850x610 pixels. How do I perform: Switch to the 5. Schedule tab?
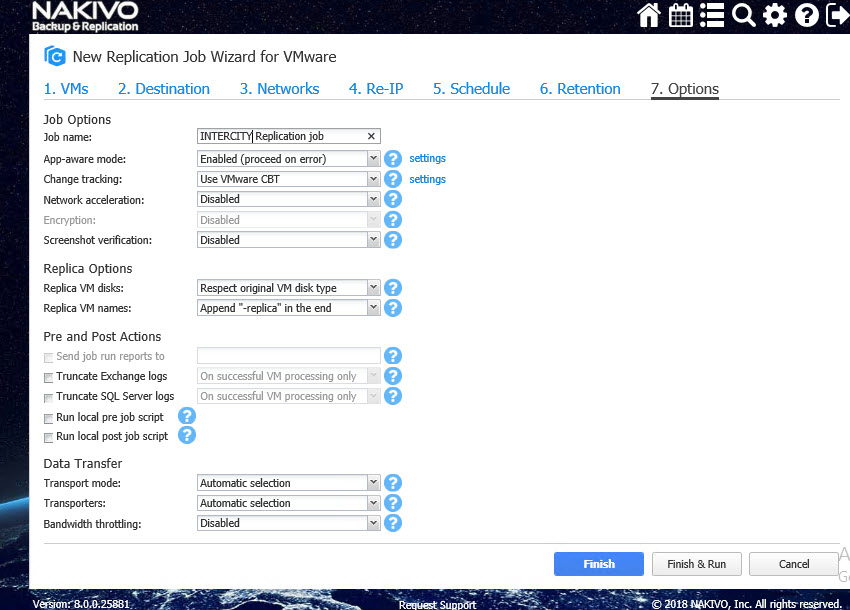click(471, 89)
